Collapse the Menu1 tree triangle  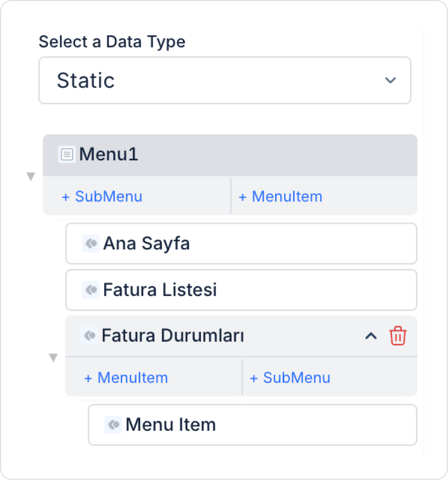click(31, 176)
